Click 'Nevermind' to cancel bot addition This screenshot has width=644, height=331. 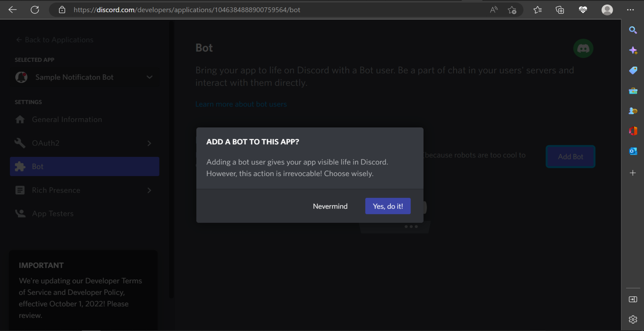click(330, 206)
